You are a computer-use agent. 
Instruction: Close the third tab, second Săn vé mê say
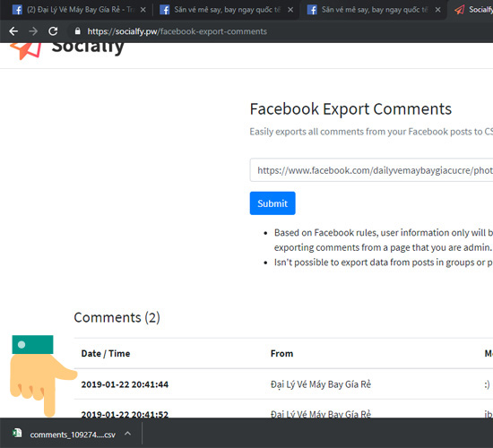437,10
